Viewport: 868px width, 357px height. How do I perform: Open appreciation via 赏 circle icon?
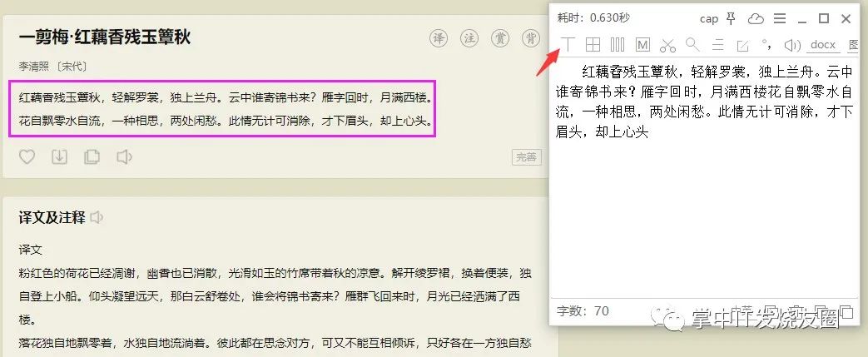click(500, 38)
